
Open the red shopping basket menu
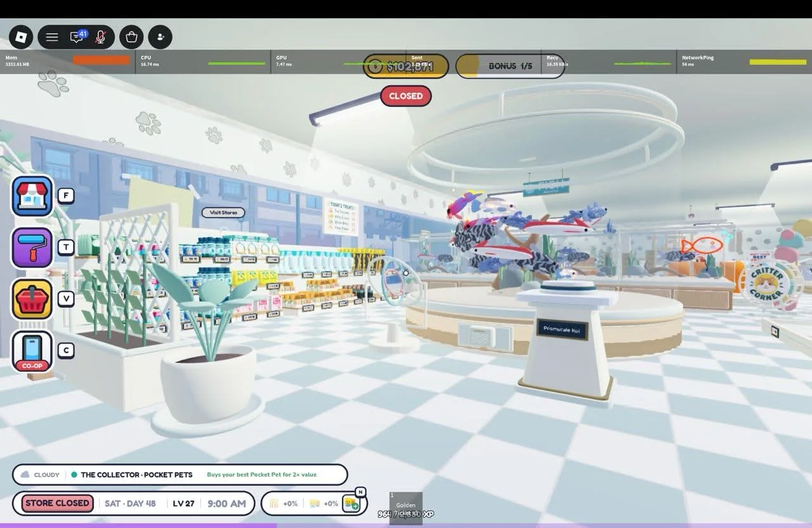32,299
